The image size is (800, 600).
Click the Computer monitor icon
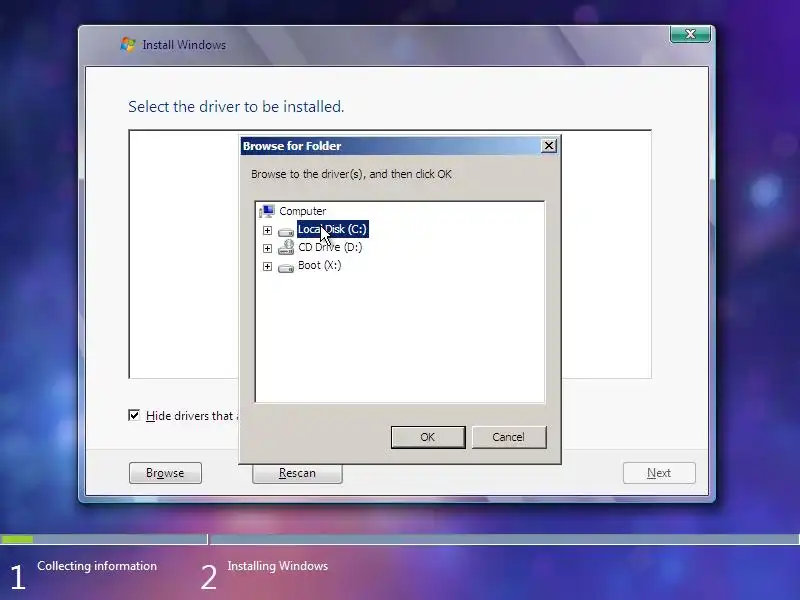pos(267,211)
